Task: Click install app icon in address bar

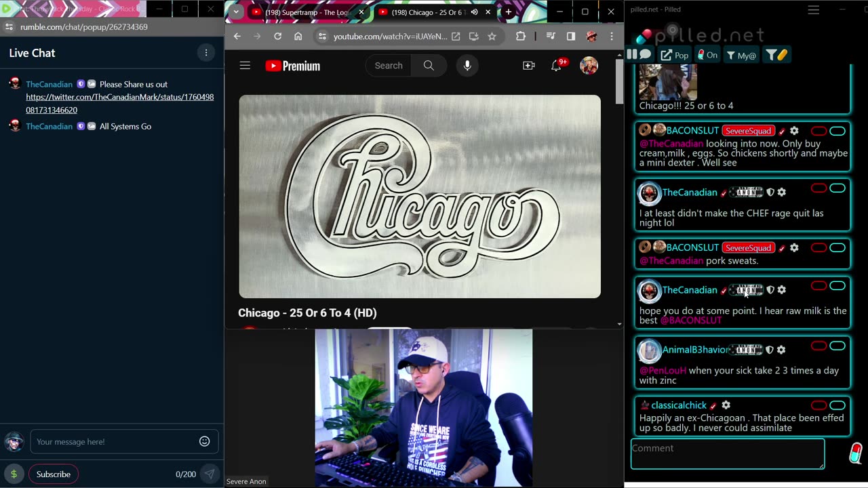Action: pos(473,37)
